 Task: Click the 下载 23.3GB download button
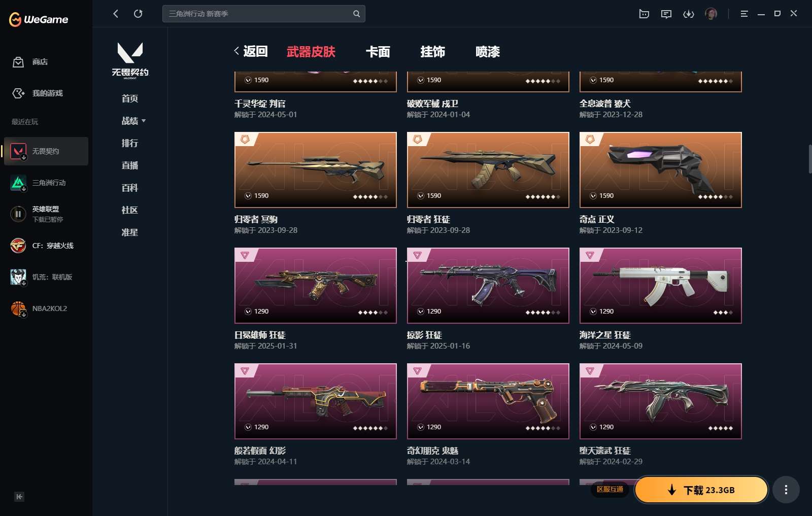[x=701, y=490]
